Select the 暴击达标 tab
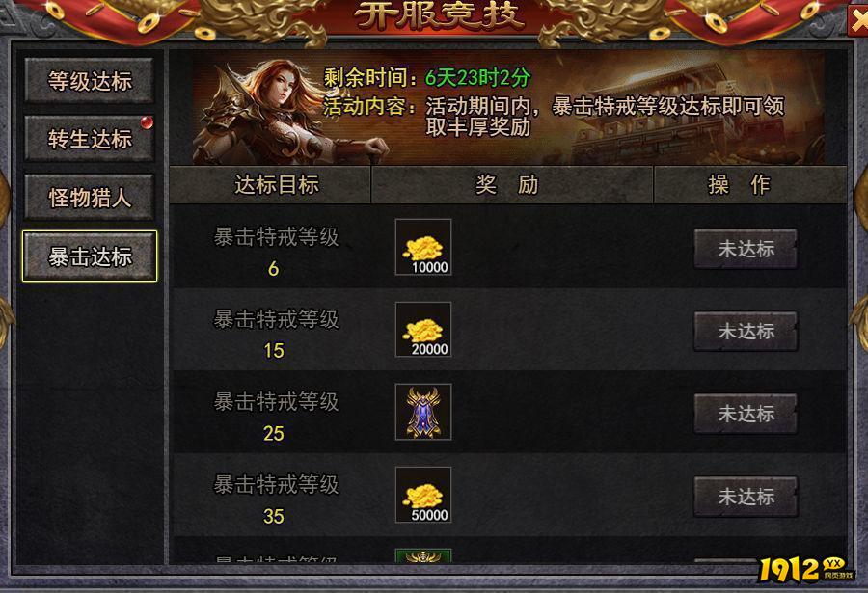 coord(90,256)
